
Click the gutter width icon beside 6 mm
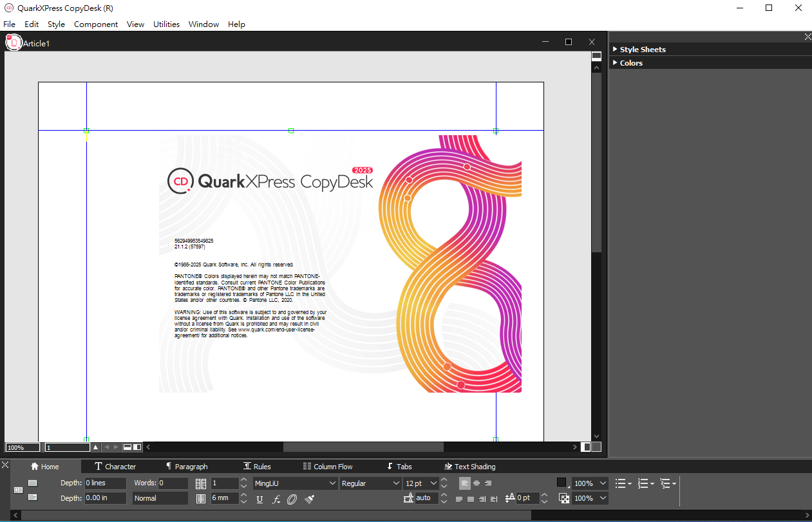coord(201,498)
